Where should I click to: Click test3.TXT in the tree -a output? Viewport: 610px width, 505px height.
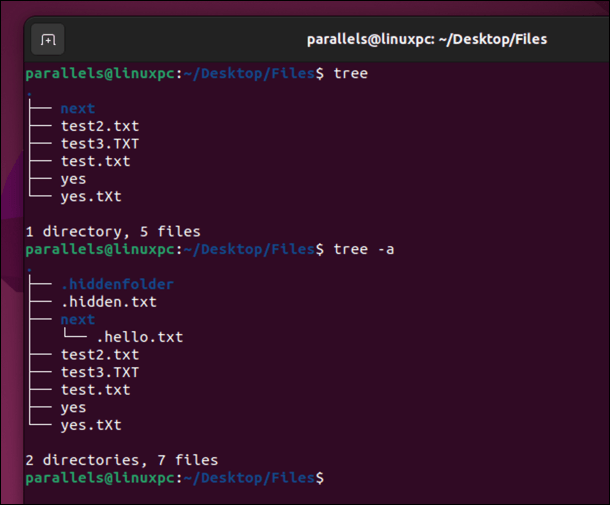coord(99,372)
